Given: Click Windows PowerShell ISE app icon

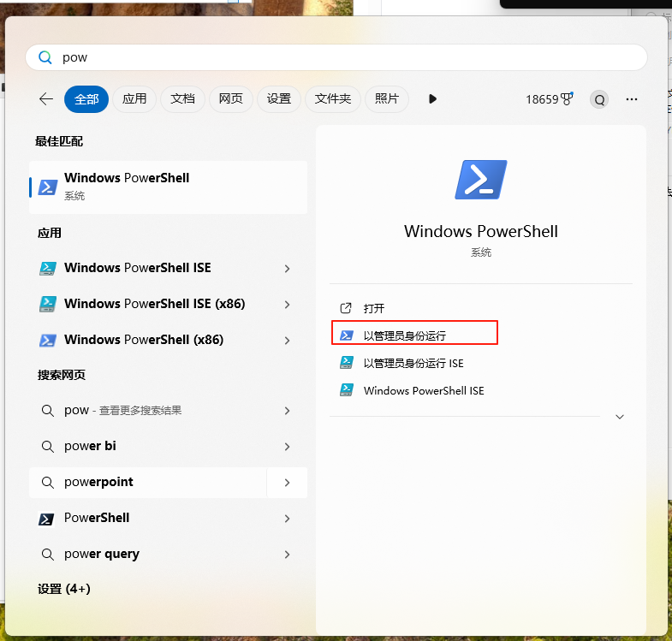Looking at the screenshot, I should coord(48,268).
